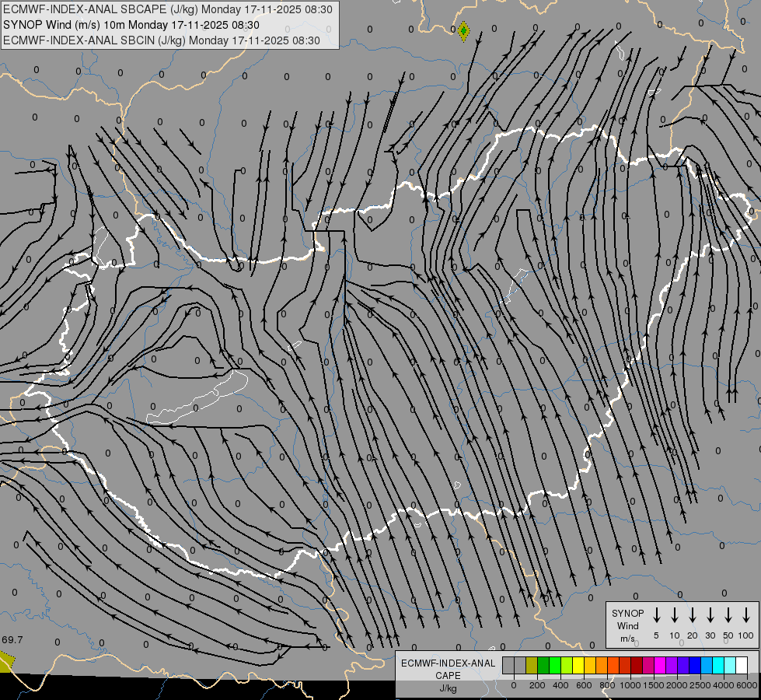Pick the olive swatch in CAPE scale
This screenshot has height=700, width=761.
(532, 665)
